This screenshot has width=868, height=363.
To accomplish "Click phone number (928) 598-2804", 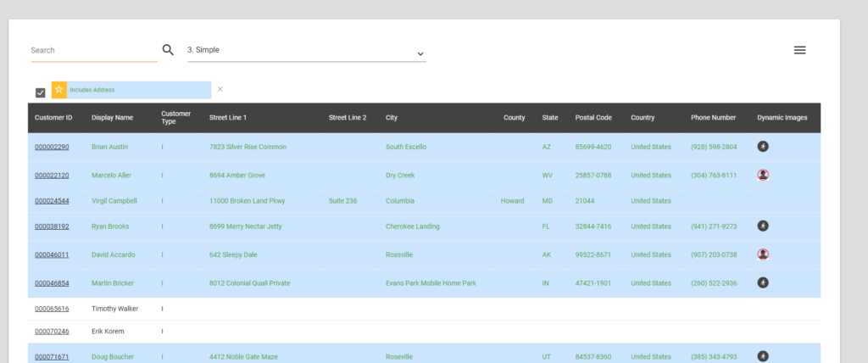I will coord(714,147).
